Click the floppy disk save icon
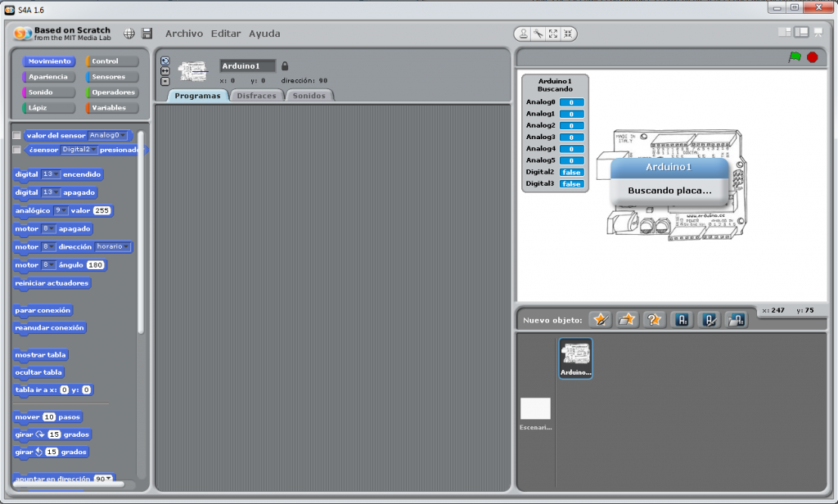 click(x=147, y=34)
